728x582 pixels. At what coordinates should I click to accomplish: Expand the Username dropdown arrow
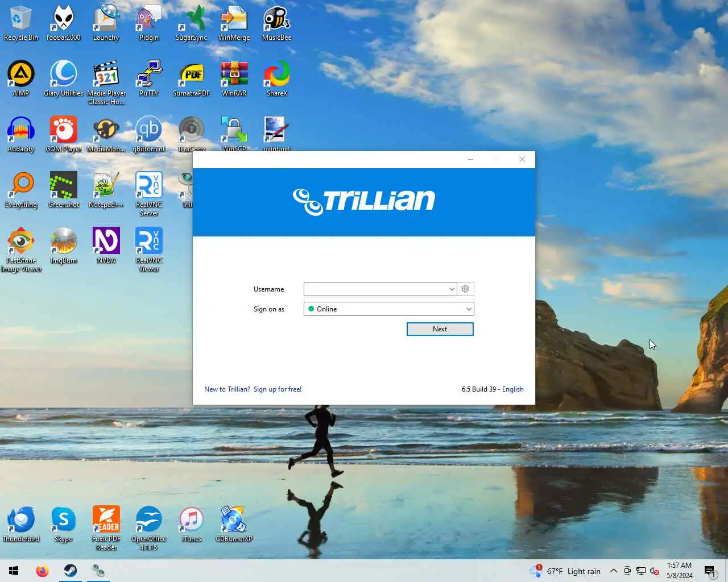tap(452, 289)
